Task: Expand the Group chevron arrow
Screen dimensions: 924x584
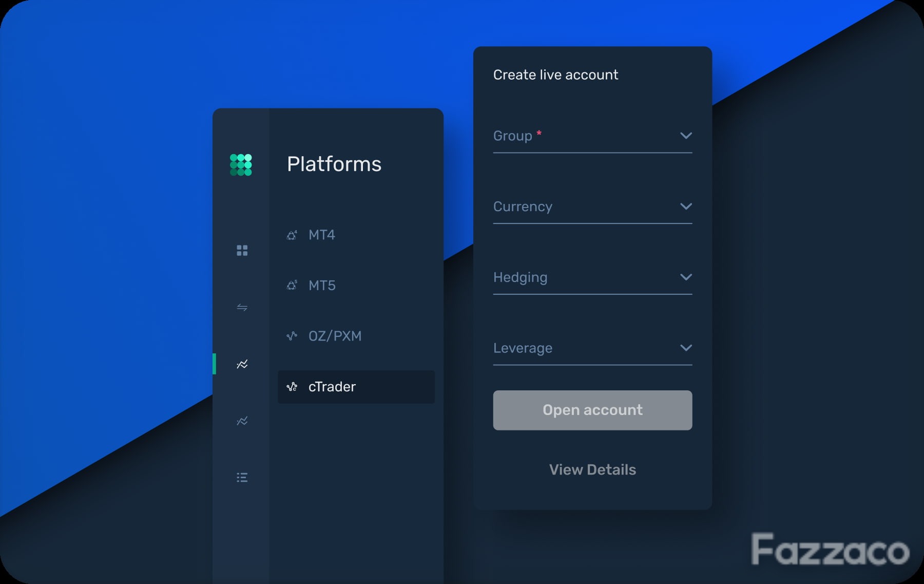Action: click(x=686, y=136)
